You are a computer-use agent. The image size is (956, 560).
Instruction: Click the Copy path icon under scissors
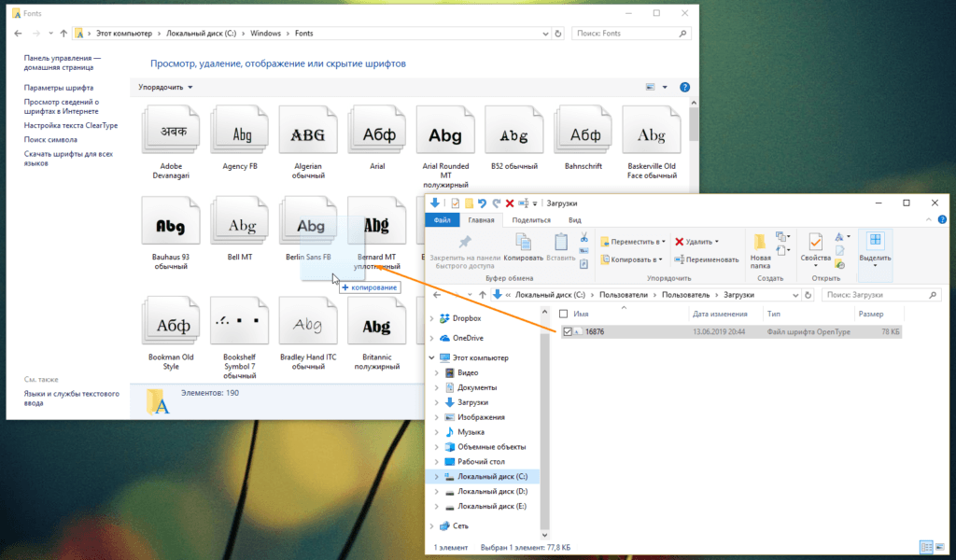584,250
